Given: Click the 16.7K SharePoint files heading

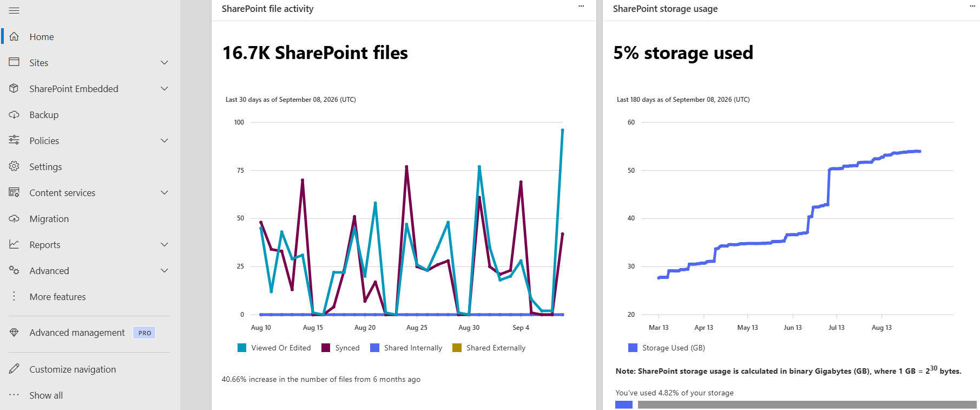Looking at the screenshot, I should [315, 53].
